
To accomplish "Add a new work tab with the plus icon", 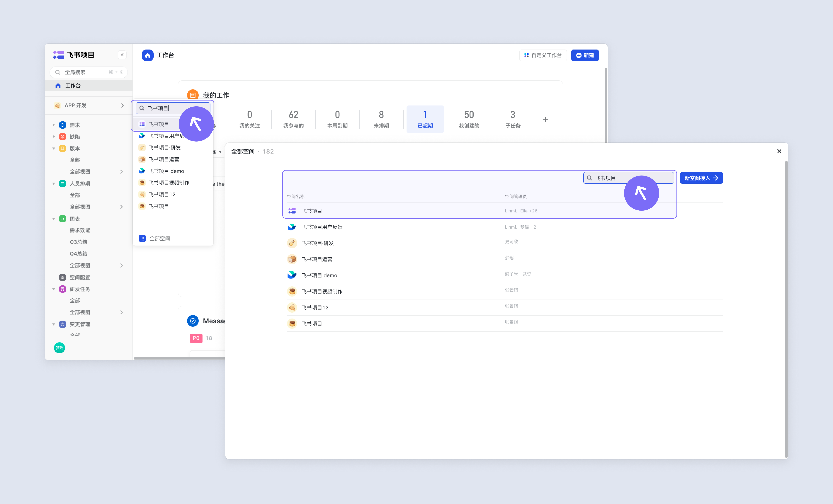I will pos(545,119).
